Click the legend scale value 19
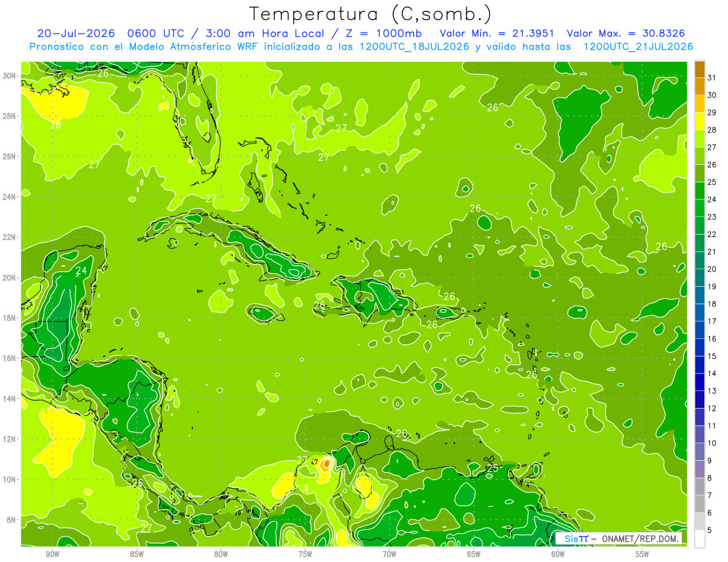 [712, 286]
